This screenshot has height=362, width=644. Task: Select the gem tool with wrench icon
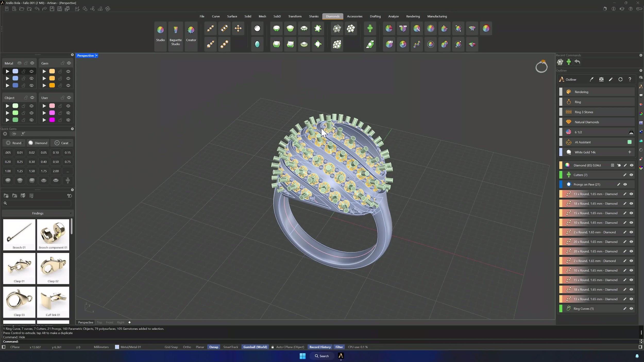tap(417, 28)
